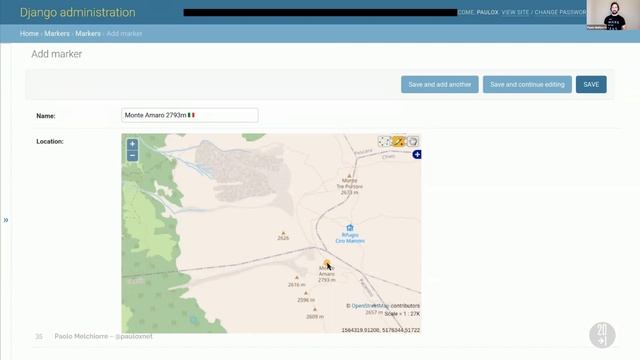Click the Location field label
640x360 pixels.
coord(50,141)
